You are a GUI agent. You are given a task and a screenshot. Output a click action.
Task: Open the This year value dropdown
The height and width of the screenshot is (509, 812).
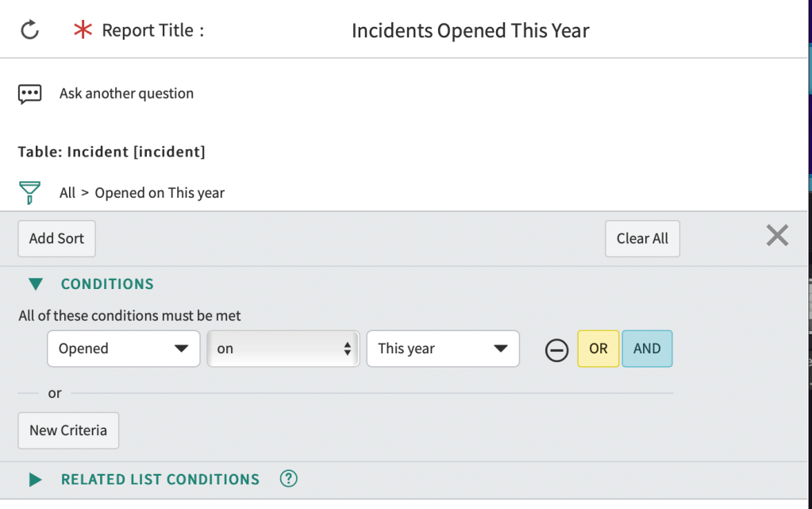(x=443, y=349)
